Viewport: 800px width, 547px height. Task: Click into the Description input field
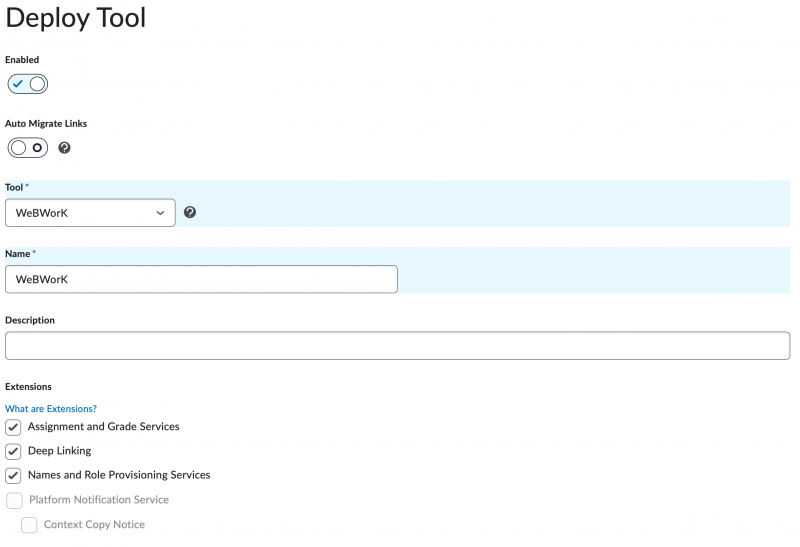click(397, 345)
